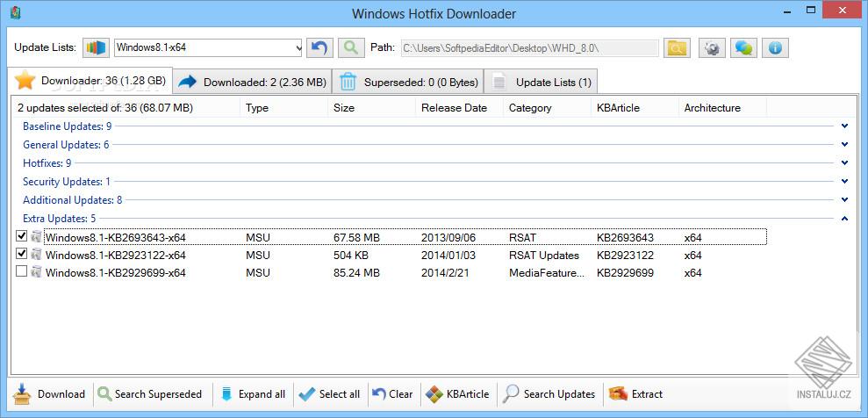Click the blue undo arrow beside update list dropdown
This screenshot has width=868, height=418.
point(319,47)
